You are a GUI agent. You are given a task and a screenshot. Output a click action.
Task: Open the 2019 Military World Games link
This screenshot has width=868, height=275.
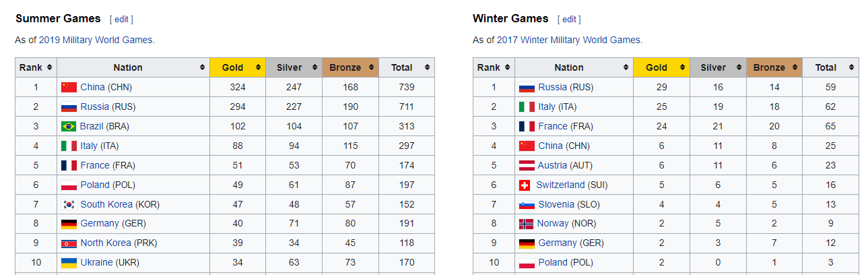point(96,40)
